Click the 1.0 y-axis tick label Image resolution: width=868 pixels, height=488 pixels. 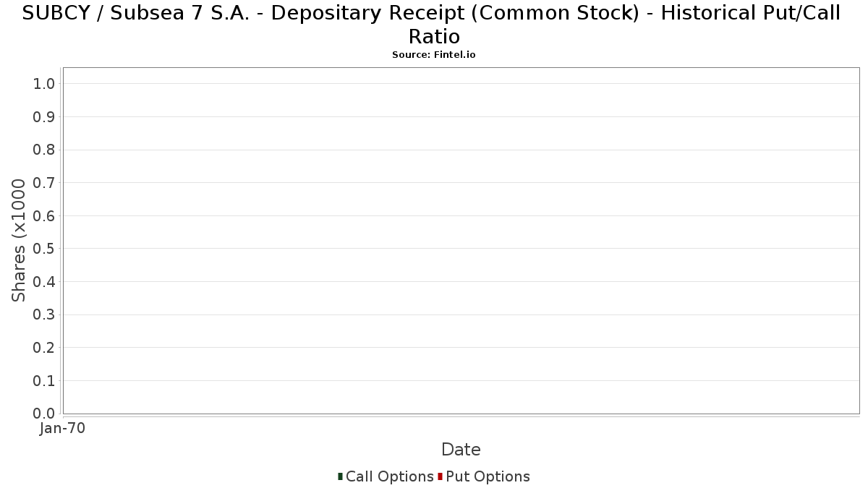click(44, 84)
